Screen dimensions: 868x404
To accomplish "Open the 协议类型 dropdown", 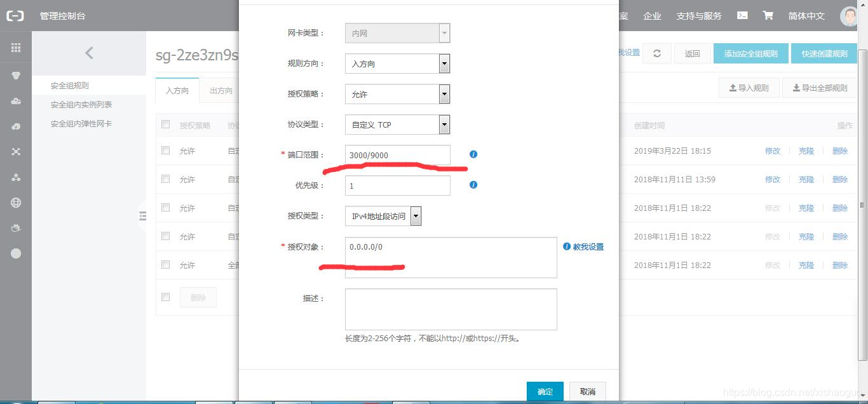I will 444,125.
